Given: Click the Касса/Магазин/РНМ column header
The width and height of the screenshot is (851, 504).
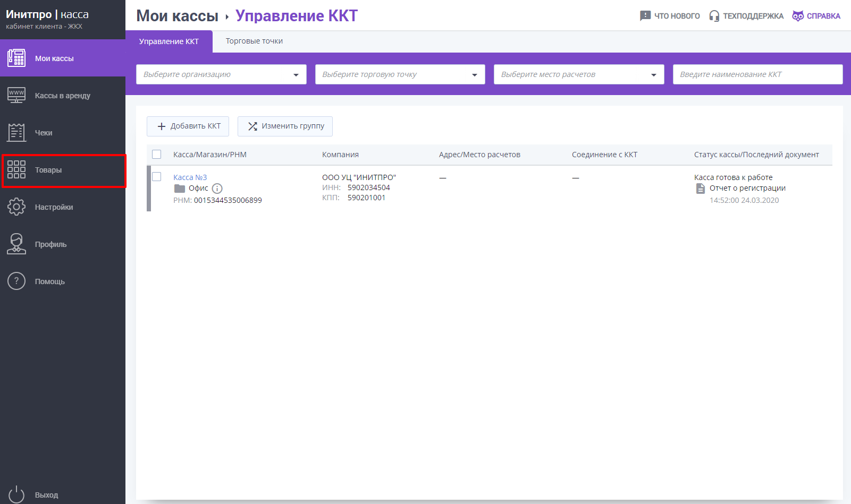Looking at the screenshot, I should point(210,155).
